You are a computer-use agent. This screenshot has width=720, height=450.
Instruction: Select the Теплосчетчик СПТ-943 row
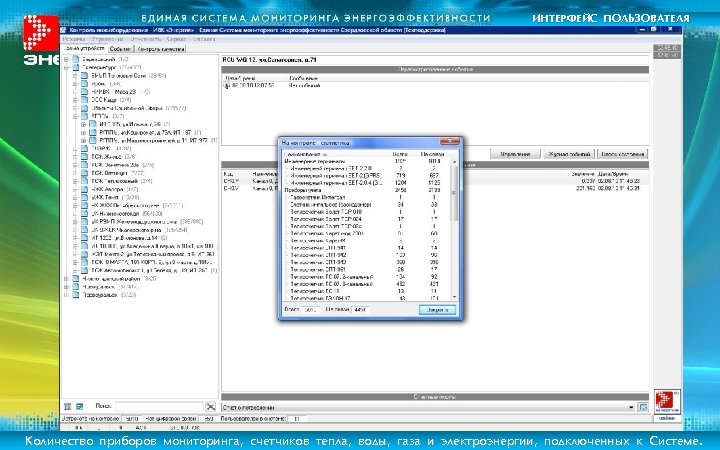click(x=366, y=262)
